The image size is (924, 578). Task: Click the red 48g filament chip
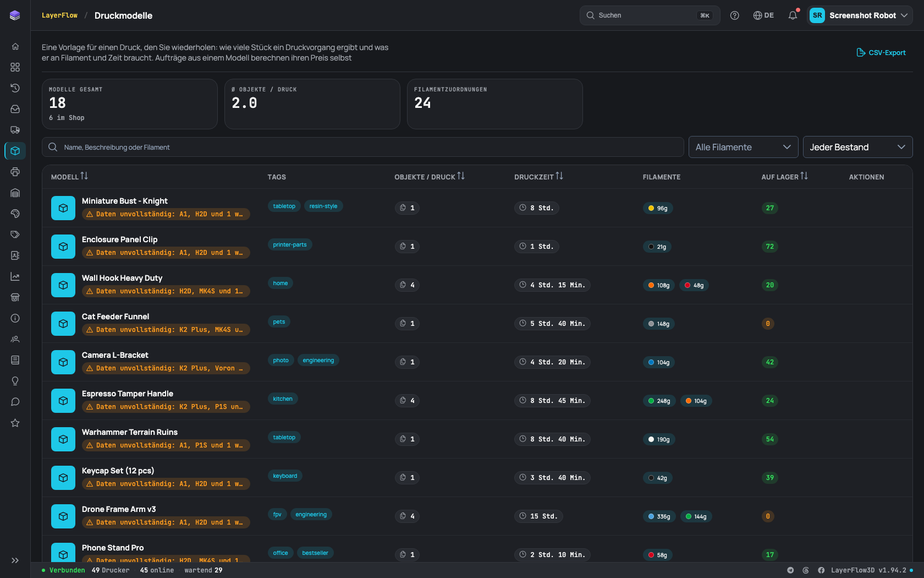(x=694, y=285)
